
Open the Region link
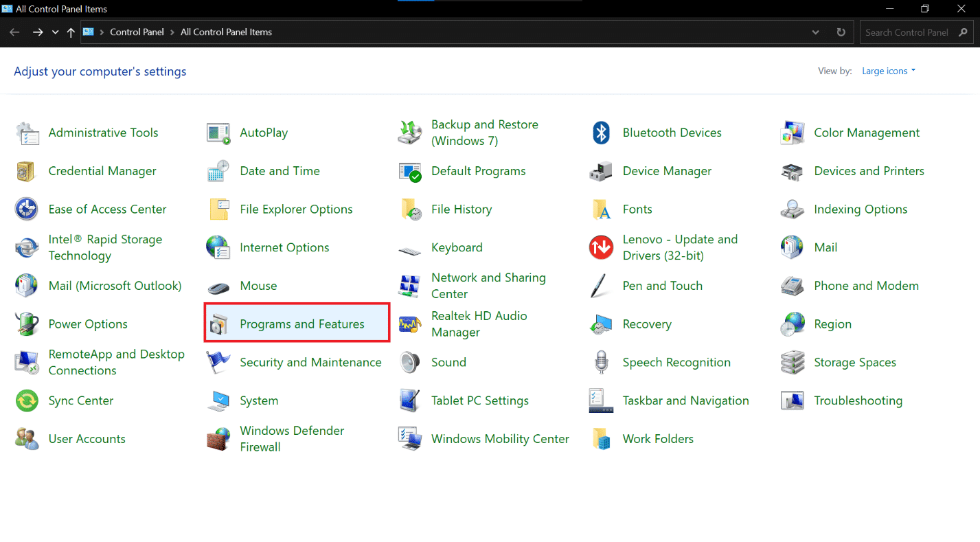tap(832, 324)
